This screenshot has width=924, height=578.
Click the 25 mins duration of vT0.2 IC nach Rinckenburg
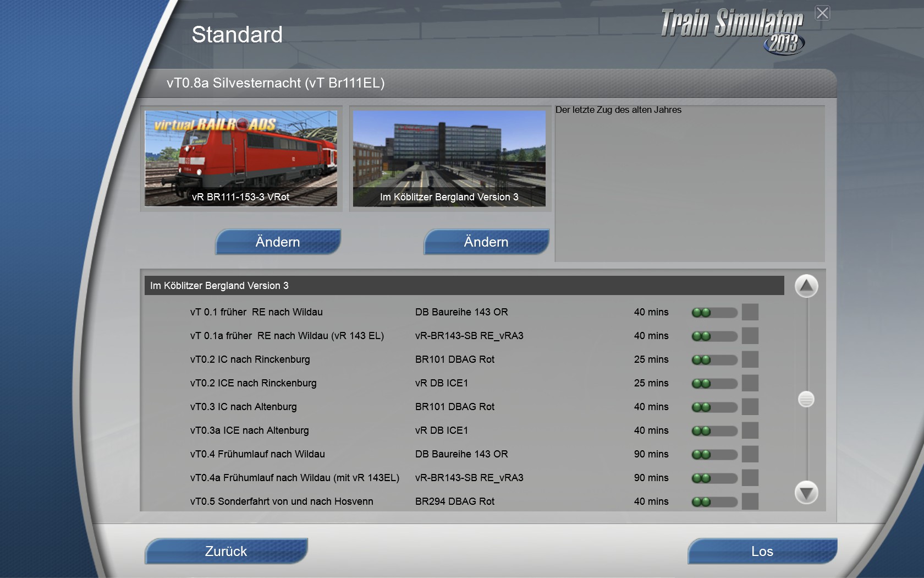click(651, 359)
